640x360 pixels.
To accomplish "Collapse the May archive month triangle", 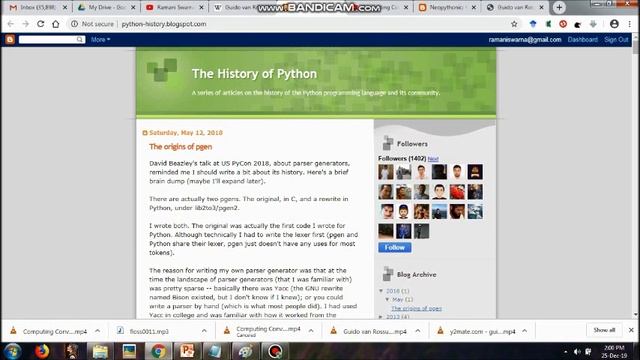I will (387, 300).
